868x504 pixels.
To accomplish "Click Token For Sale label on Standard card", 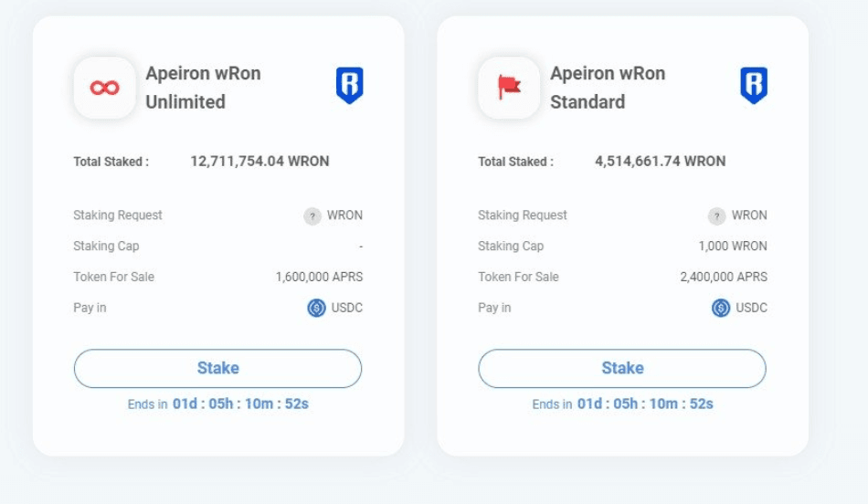I will pyautogui.click(x=519, y=277).
